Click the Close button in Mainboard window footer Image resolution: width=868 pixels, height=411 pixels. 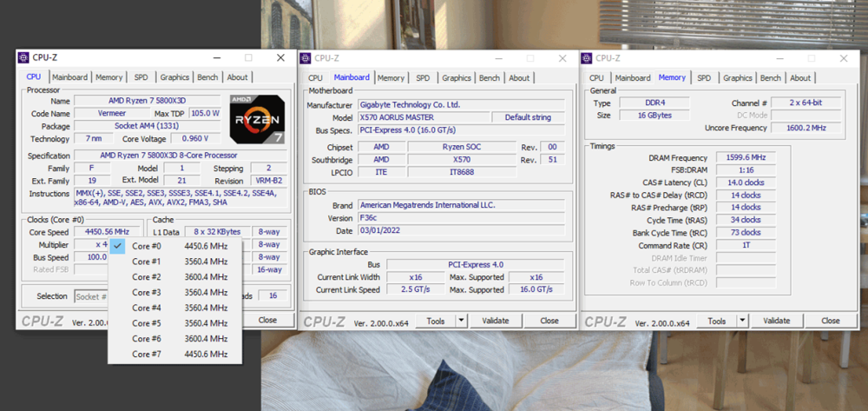(549, 321)
